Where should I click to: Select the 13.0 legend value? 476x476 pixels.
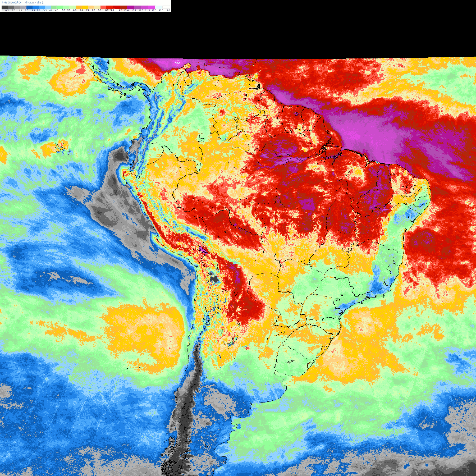point(168,10)
